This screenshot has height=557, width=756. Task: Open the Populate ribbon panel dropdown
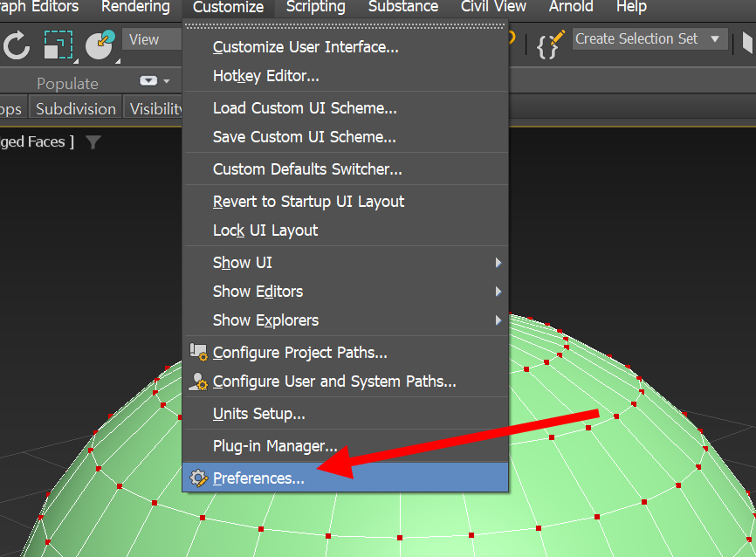(x=155, y=81)
